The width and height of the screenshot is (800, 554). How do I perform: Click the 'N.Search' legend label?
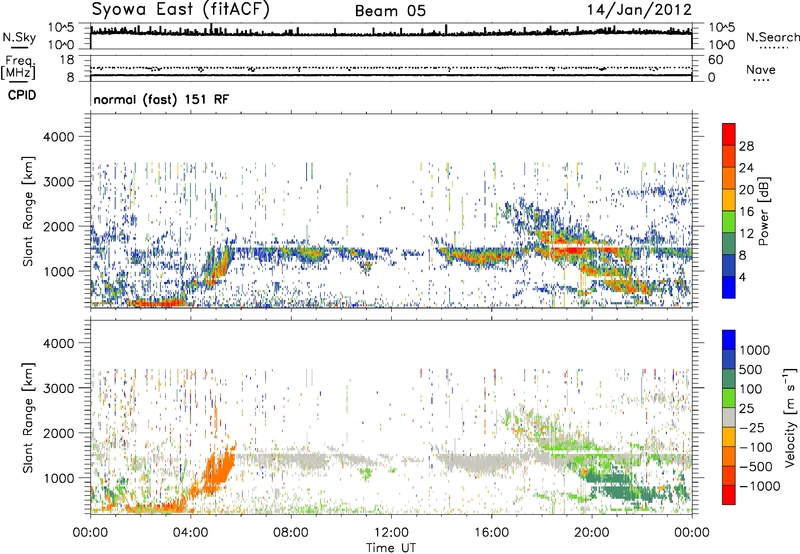(772, 37)
